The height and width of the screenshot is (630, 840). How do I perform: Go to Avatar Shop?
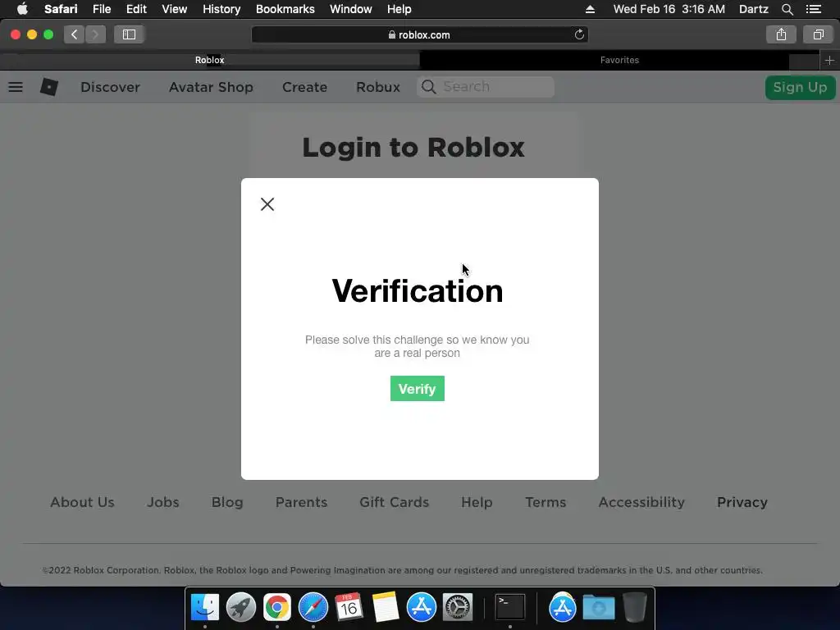pos(211,87)
